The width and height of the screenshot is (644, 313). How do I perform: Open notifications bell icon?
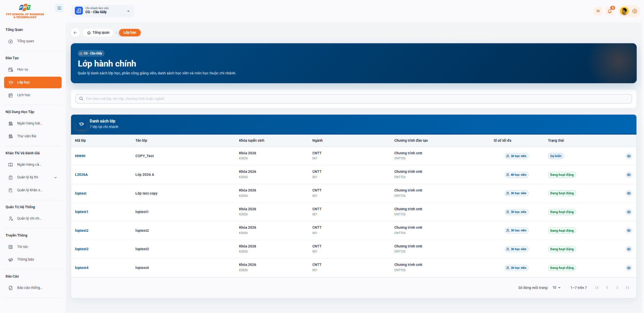610,11
